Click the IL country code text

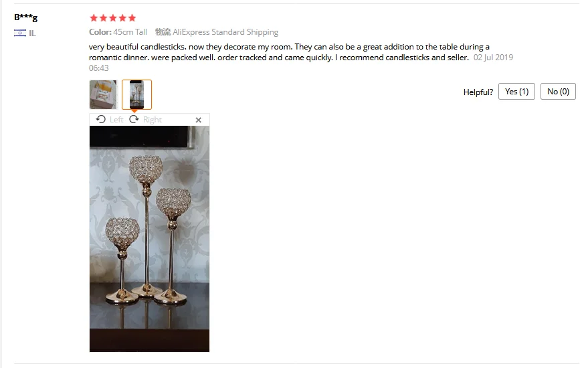tap(32, 33)
